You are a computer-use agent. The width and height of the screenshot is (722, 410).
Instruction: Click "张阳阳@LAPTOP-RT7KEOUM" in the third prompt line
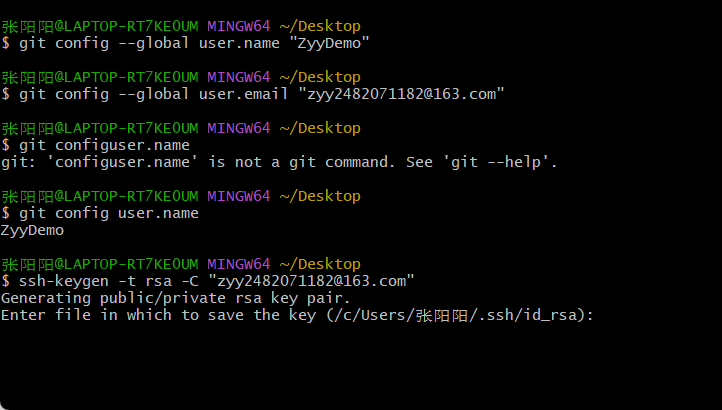(100, 128)
